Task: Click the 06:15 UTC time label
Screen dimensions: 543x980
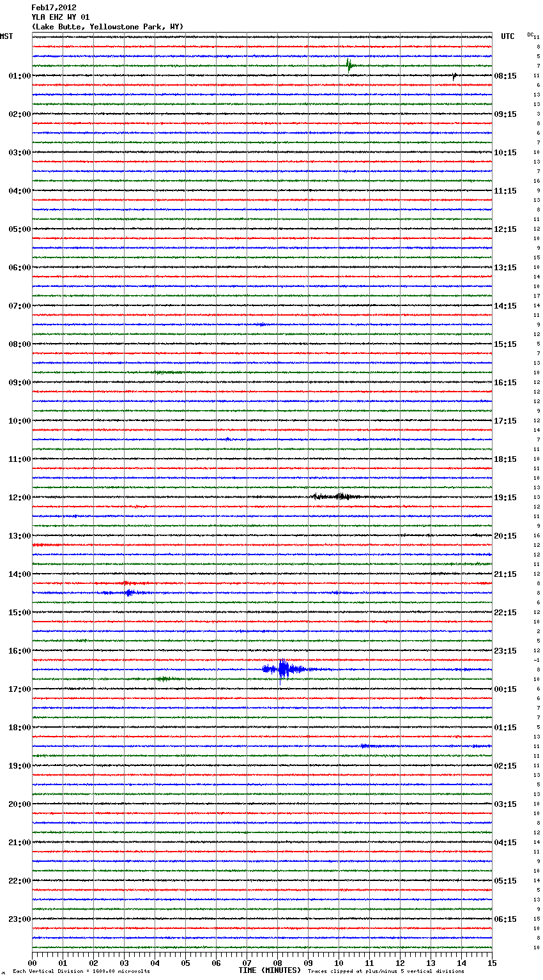Action: coord(505,919)
